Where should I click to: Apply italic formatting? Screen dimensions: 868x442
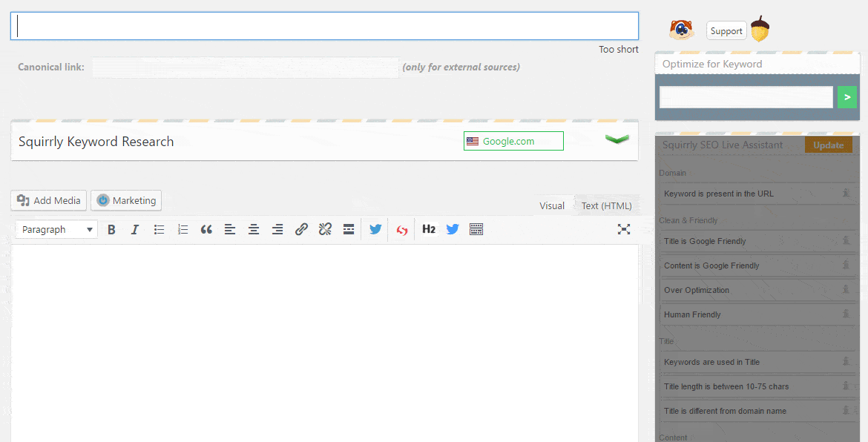(x=134, y=230)
